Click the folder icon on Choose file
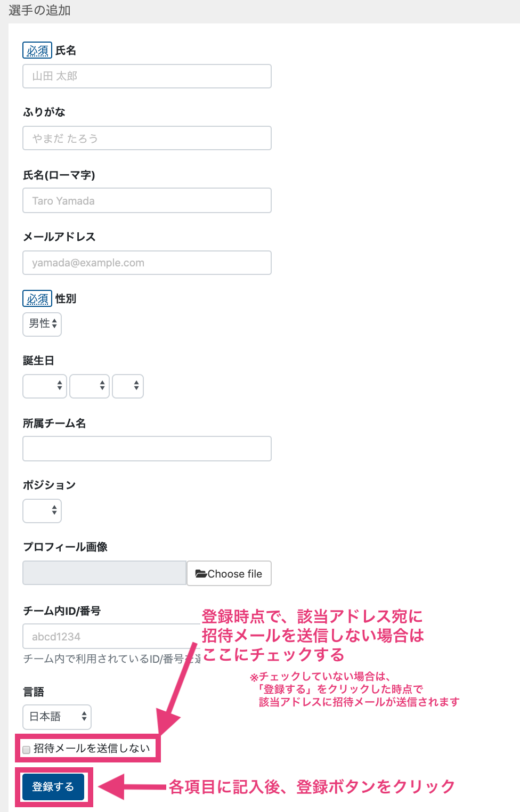The image size is (520, 812). (x=201, y=574)
